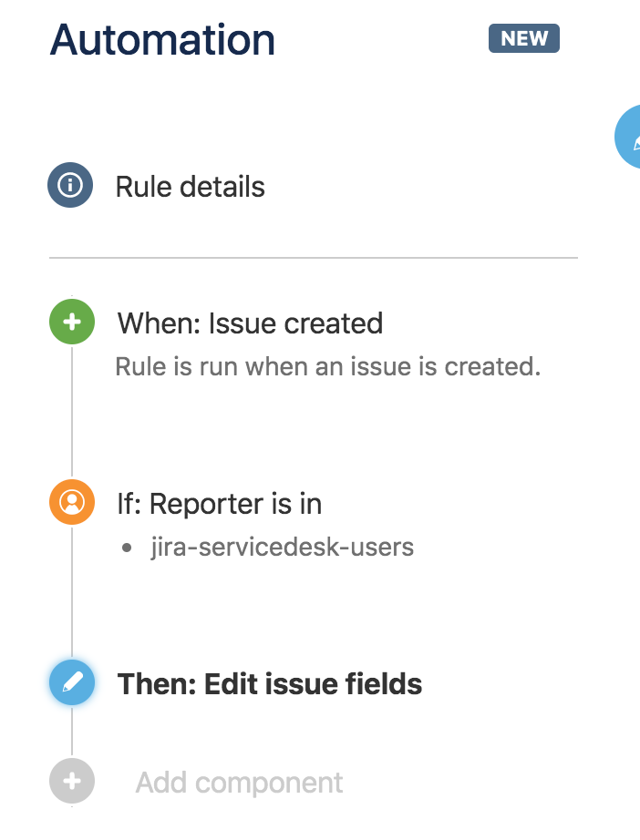Click the info circle next to Rule details
The height and width of the screenshot is (840, 640).
click(x=70, y=186)
